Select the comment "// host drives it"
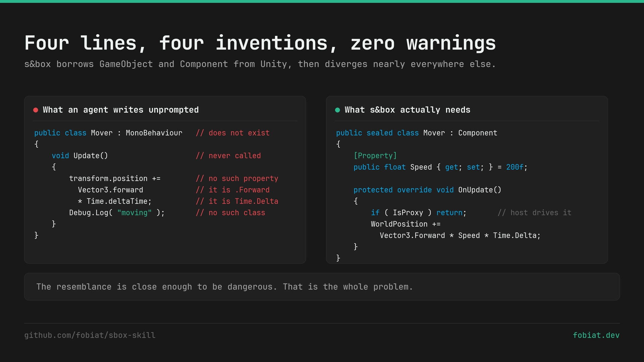Viewport: 644px width, 362px height. (x=534, y=213)
